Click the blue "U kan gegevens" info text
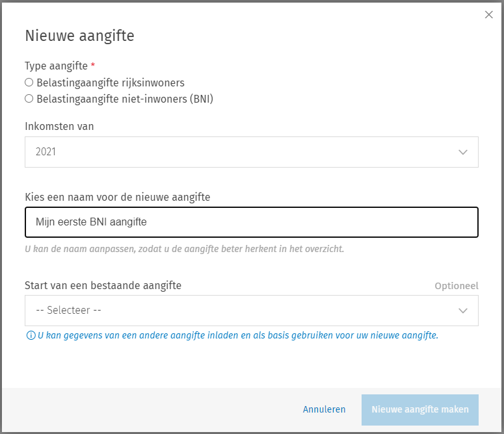This screenshot has height=434, width=504. coord(237,336)
